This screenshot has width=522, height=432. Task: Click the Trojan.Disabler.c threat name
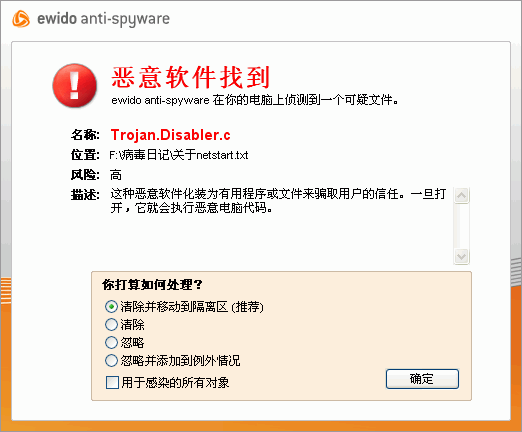point(170,135)
